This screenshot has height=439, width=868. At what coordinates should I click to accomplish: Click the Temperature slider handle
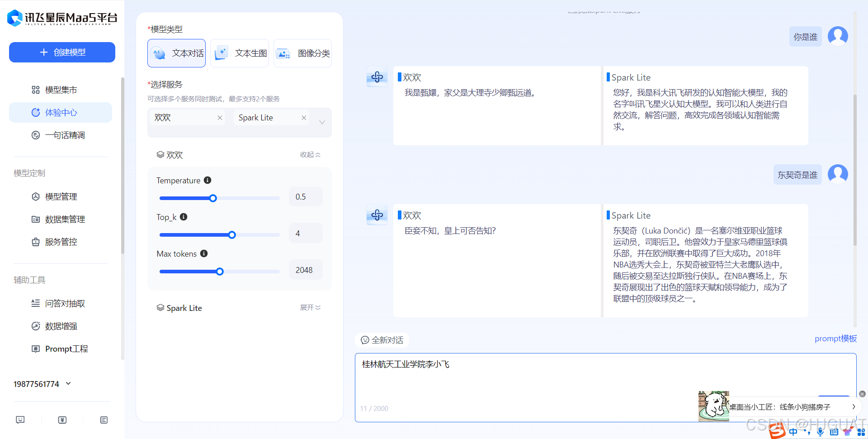pyautogui.click(x=213, y=198)
